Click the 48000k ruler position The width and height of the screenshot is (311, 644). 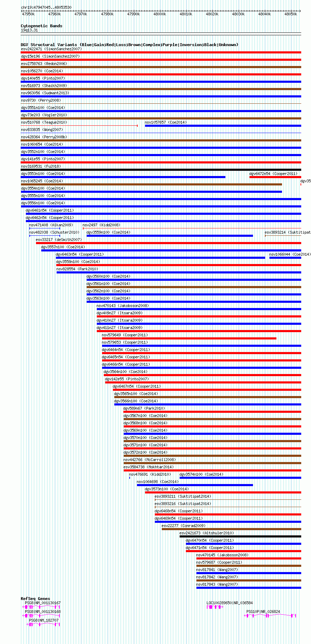(x=160, y=14)
